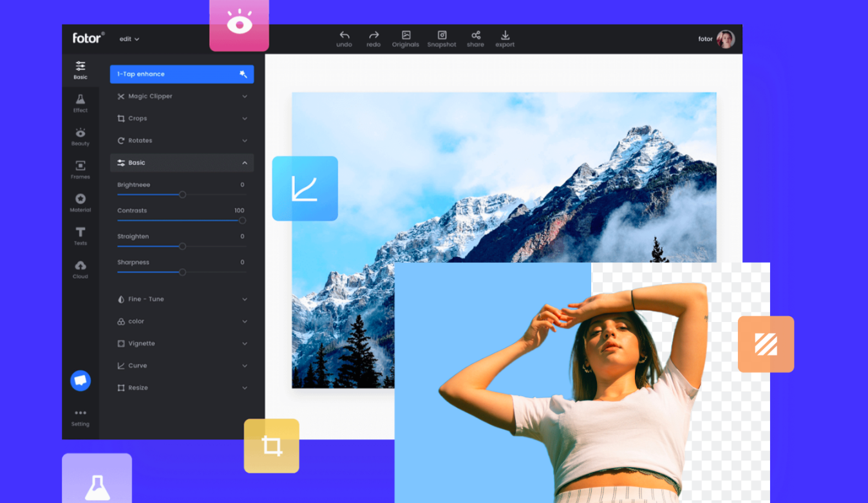This screenshot has width=868, height=503.
Task: Click the fotor user avatar
Action: tap(726, 39)
